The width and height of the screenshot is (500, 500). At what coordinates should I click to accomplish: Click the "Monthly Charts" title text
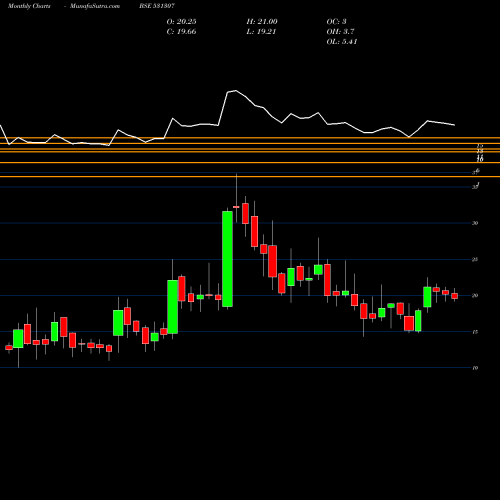click(x=29, y=6)
